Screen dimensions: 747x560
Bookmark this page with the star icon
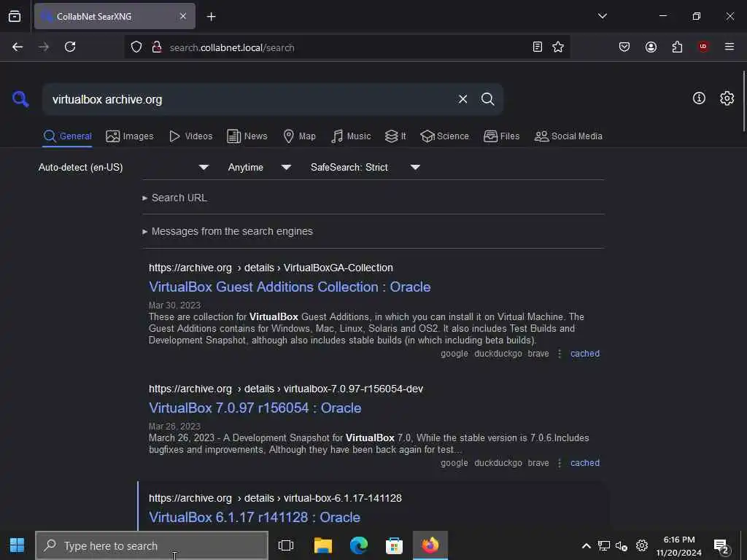pos(558,47)
